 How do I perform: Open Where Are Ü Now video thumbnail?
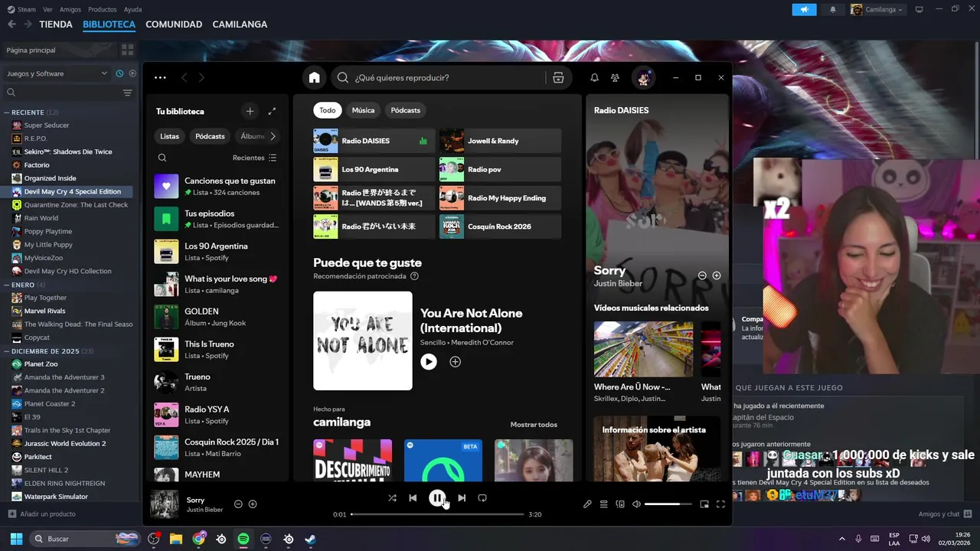[x=643, y=349]
